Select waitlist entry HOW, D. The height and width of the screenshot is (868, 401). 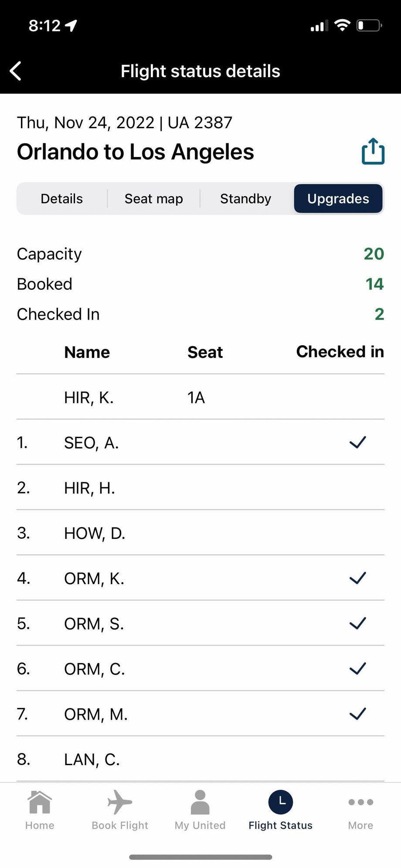tap(200, 533)
